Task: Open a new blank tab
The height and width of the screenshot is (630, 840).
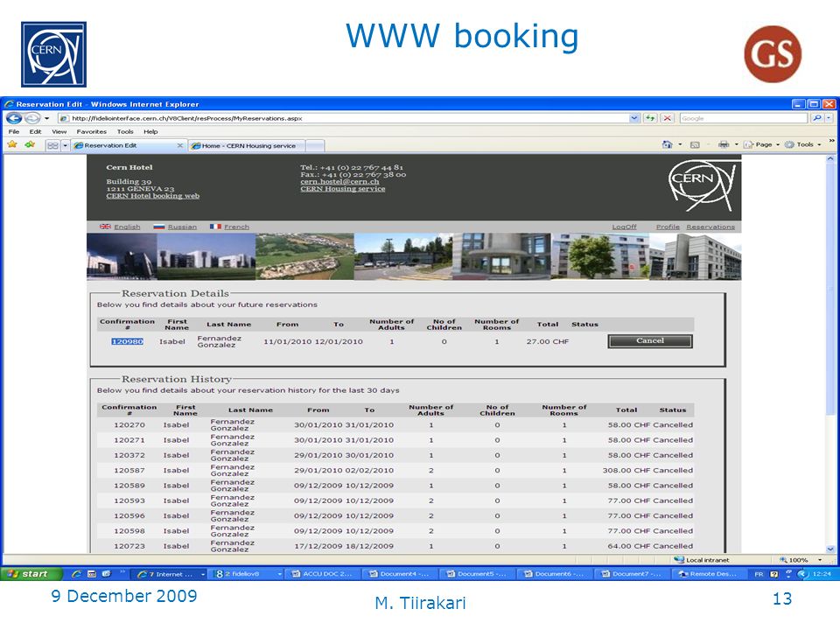Action: click(x=315, y=146)
